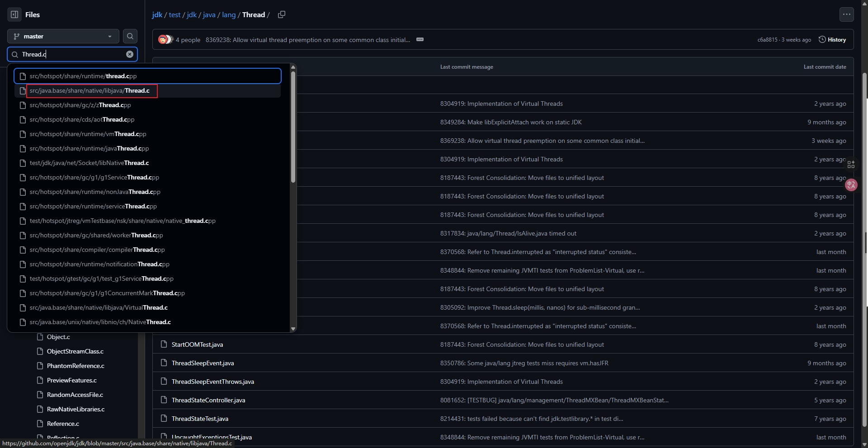The width and height of the screenshot is (868, 448).
Task: Focus the Thread.c file search input
Action: pyautogui.click(x=72, y=54)
